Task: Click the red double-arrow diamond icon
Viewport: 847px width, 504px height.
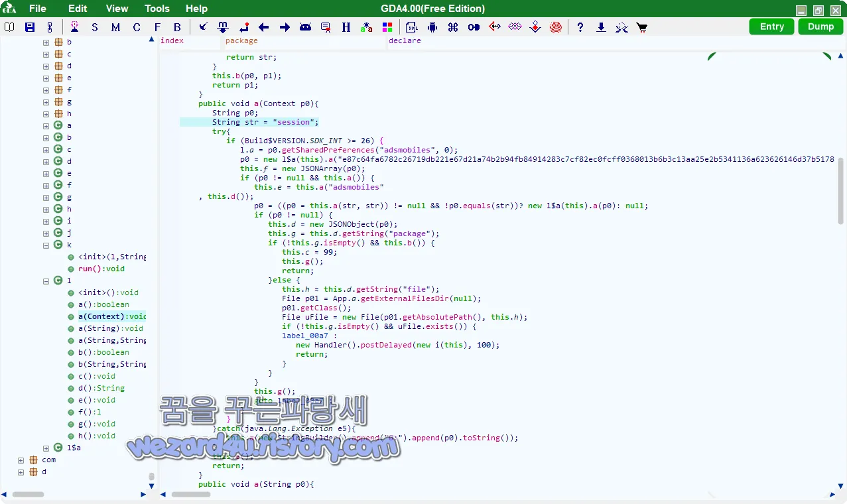Action: pos(495,27)
